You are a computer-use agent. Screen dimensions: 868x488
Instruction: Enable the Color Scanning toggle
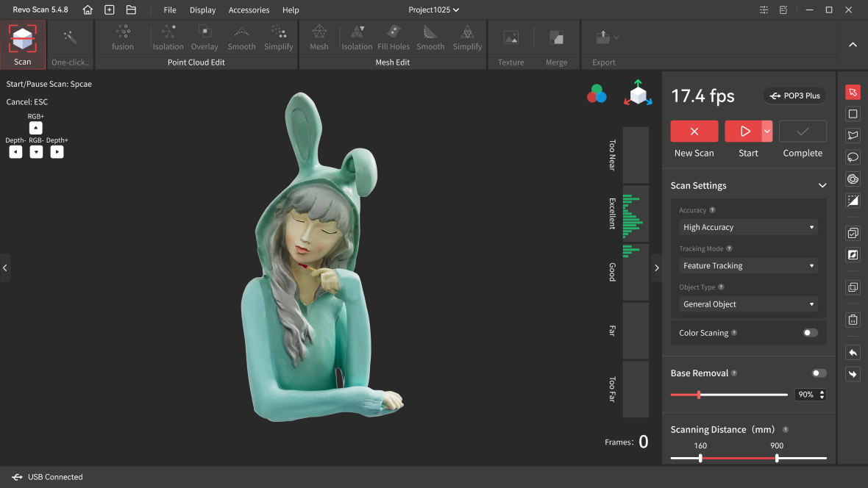point(810,333)
